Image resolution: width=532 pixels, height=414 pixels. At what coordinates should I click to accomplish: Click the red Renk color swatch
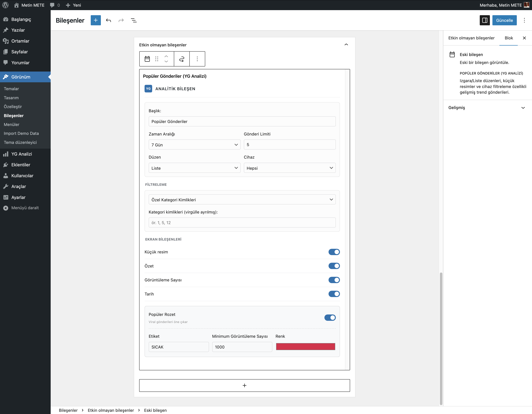coord(305,347)
